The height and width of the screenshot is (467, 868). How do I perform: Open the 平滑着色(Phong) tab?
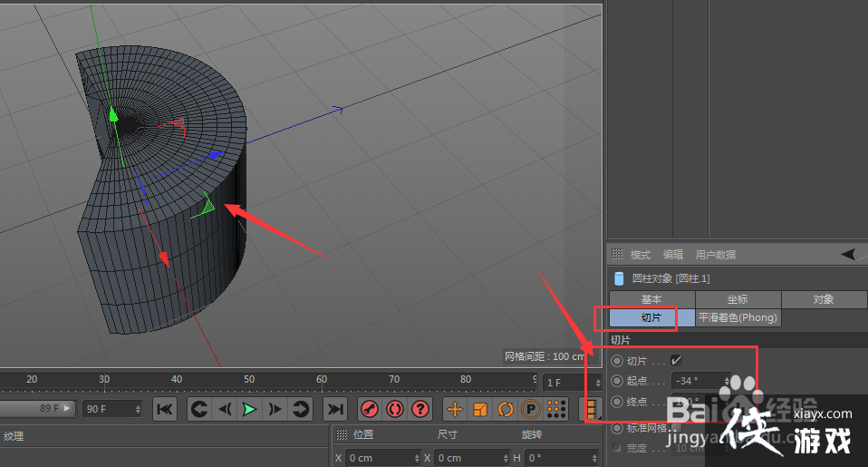(x=738, y=317)
